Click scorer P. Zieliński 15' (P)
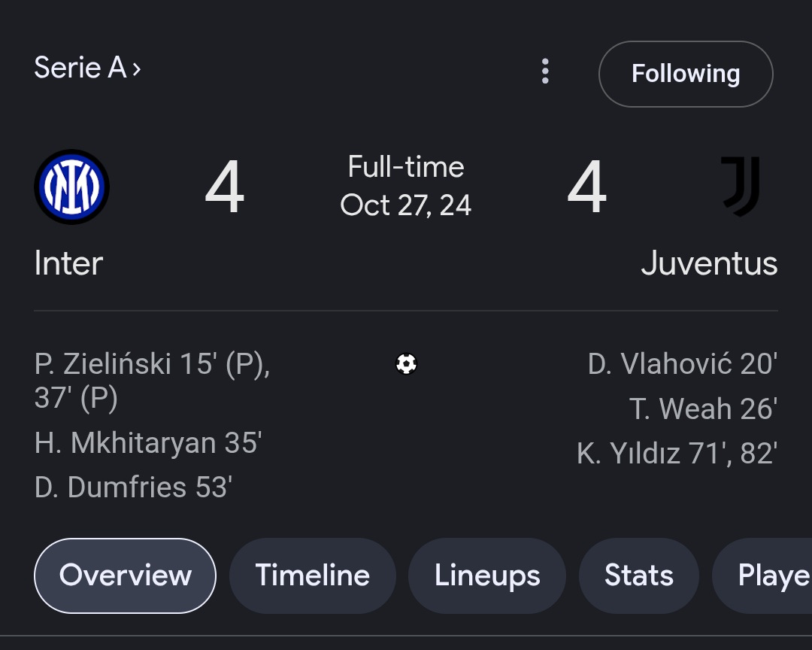Image resolution: width=812 pixels, height=650 pixels. pyautogui.click(x=151, y=365)
